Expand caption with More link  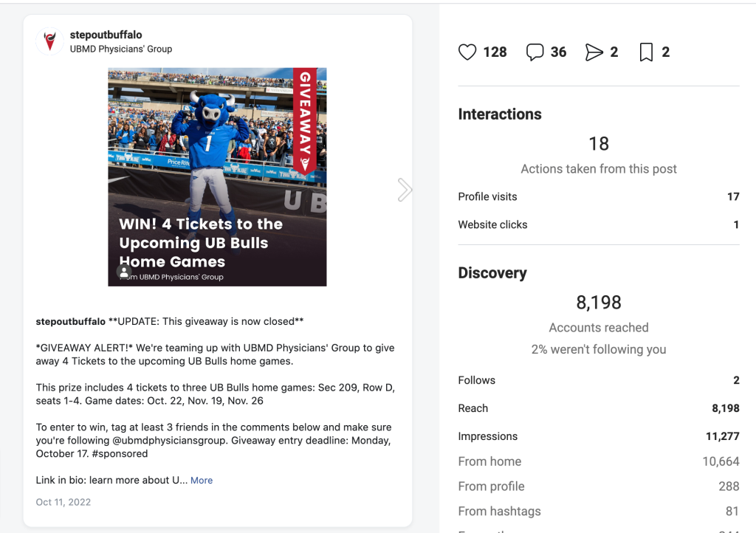tap(202, 480)
